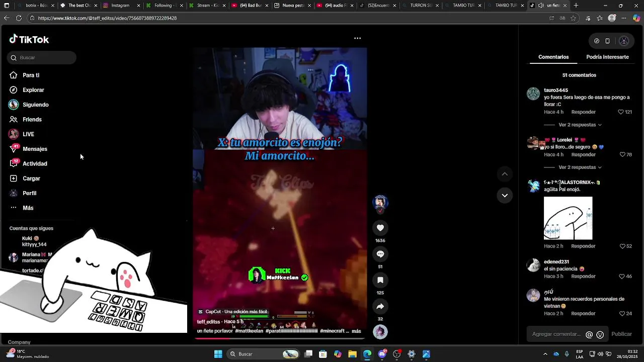Switch to the Bad Bunny YouTube tab

[250, 6]
